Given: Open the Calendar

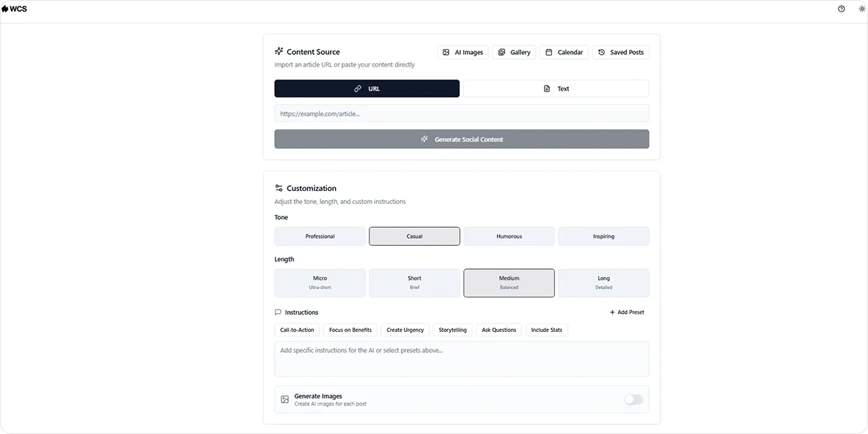Looking at the screenshot, I should (564, 52).
